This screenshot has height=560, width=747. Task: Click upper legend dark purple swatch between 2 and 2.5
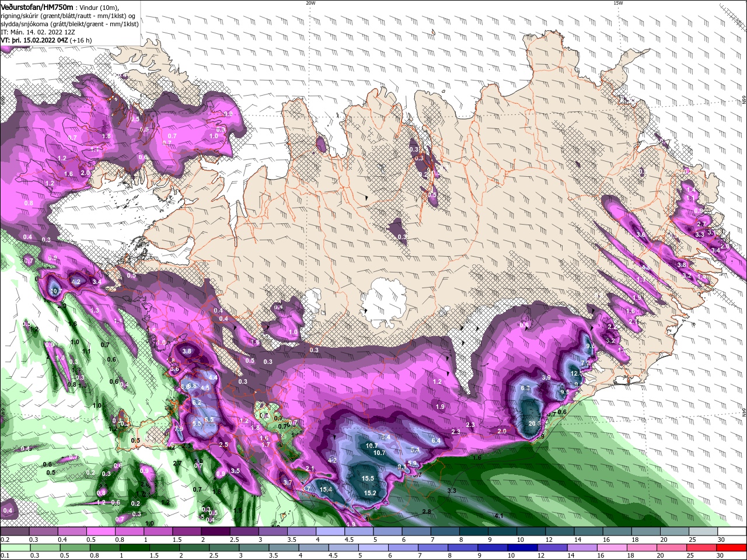[215, 531]
